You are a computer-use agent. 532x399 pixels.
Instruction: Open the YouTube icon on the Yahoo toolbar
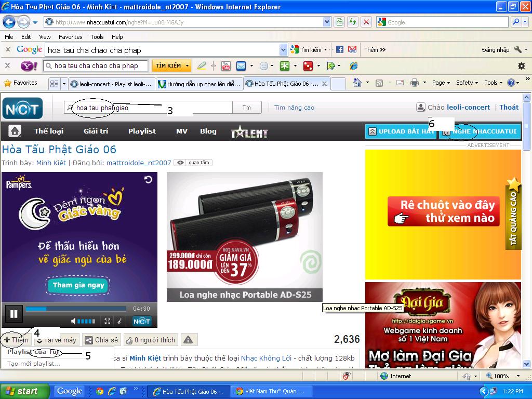pyautogui.click(x=225, y=66)
